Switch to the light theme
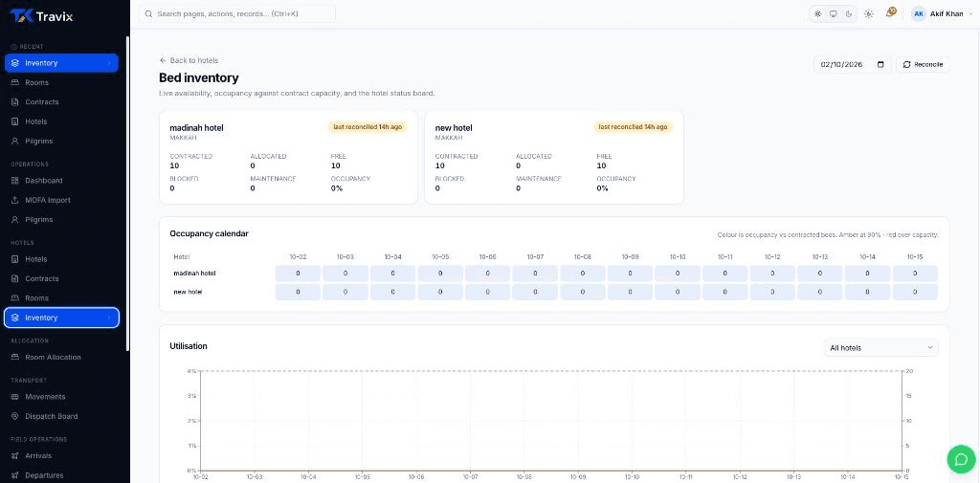The image size is (980, 483). (817, 13)
